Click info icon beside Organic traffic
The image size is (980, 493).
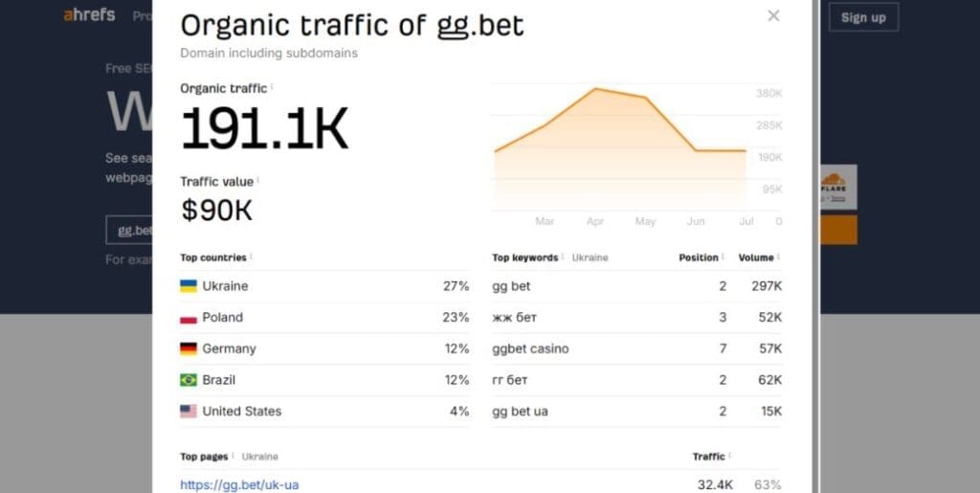coord(272,87)
